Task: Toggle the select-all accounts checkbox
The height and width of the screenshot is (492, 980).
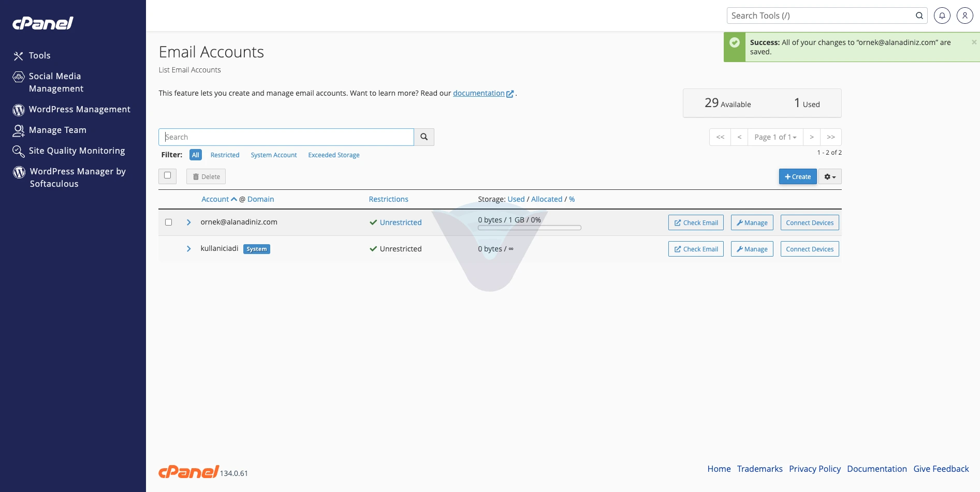Action: [168, 175]
